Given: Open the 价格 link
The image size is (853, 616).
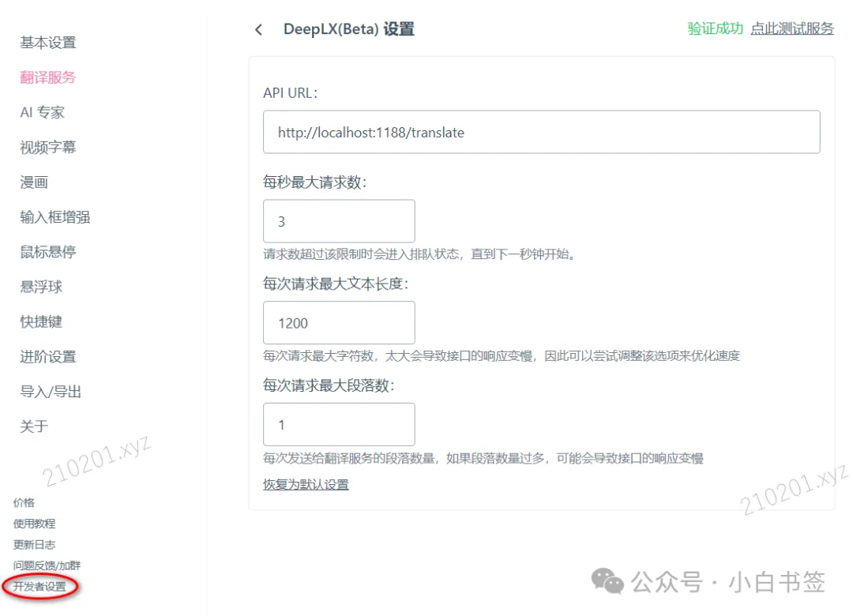Looking at the screenshot, I should (x=24, y=503).
